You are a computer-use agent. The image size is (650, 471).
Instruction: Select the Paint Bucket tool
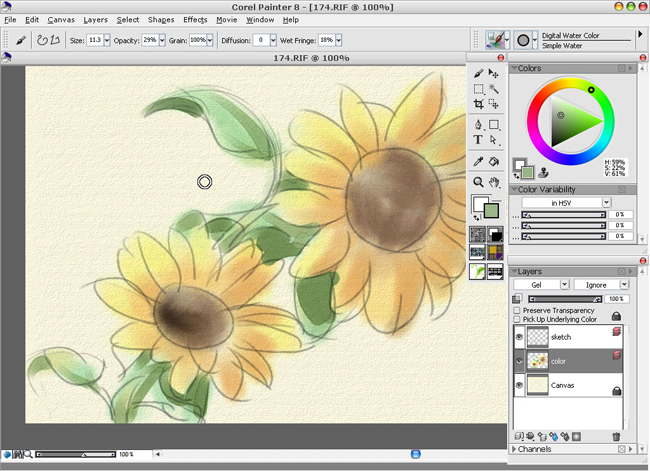tap(494, 161)
